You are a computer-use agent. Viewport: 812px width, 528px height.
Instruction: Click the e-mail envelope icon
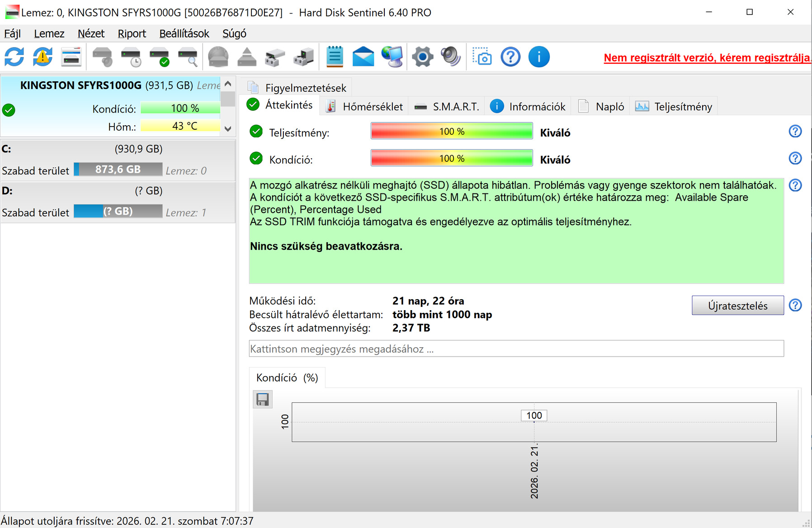(x=363, y=57)
